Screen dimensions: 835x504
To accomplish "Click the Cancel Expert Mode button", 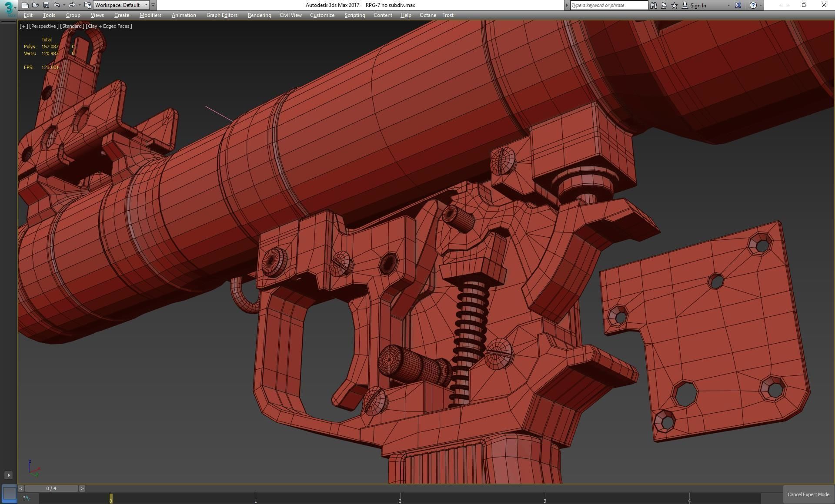I will (808, 494).
